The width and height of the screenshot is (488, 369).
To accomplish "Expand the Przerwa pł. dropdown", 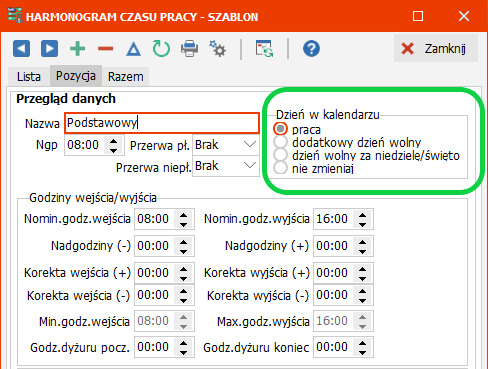I will point(250,145).
